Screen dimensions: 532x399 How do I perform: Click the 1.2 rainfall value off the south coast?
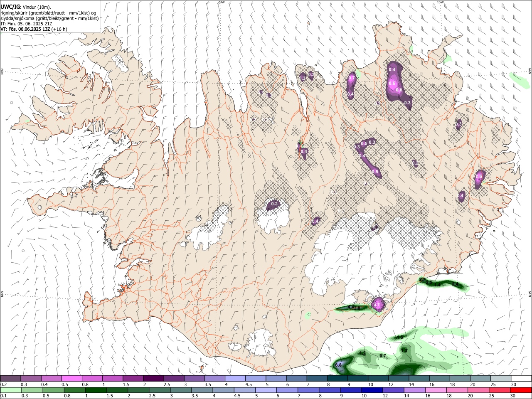[362, 353]
